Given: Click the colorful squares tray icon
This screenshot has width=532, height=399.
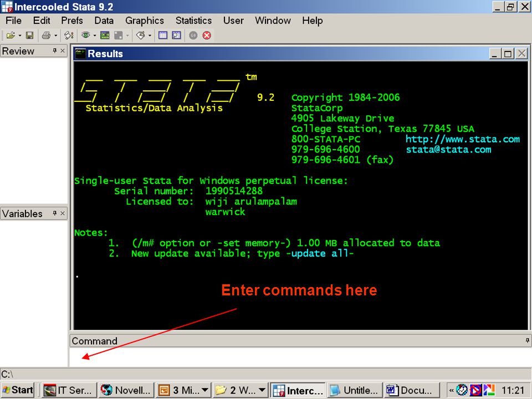Looking at the screenshot, I should (x=489, y=390).
